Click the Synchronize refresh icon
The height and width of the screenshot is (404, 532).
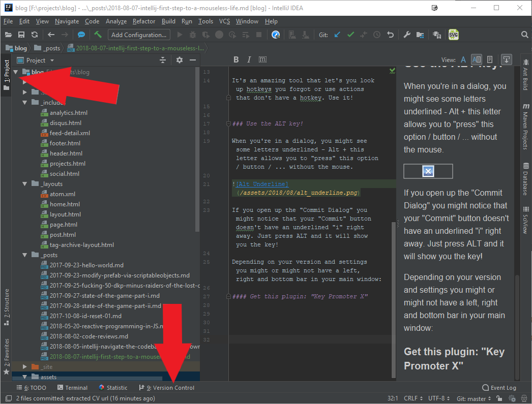coord(34,35)
